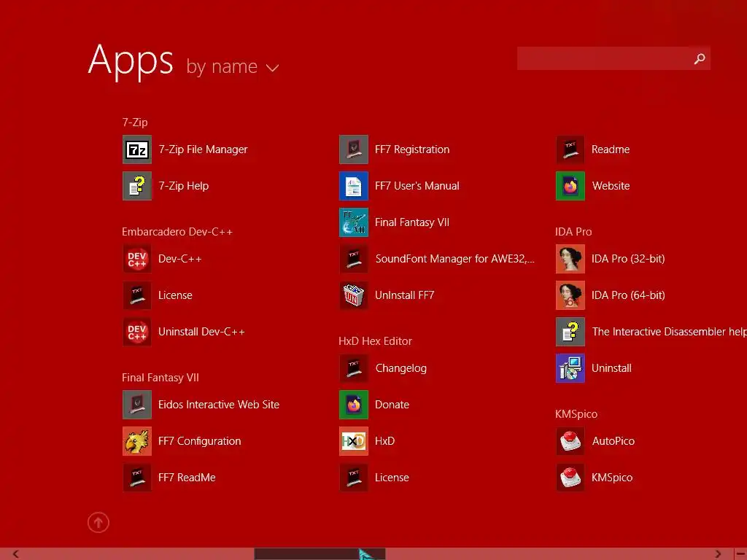Open License under HxD Hex Editor
This screenshot has height=560, width=747.
354,477
